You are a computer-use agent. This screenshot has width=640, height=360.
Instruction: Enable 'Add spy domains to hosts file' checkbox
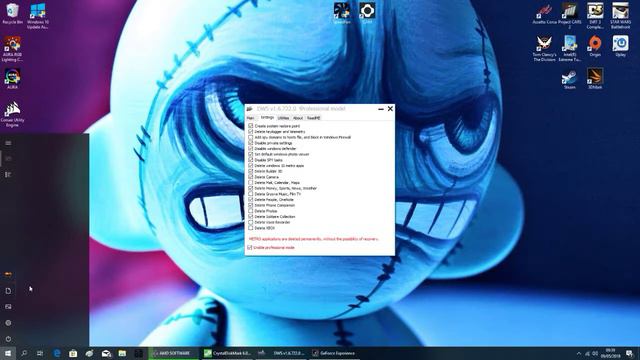click(251, 138)
